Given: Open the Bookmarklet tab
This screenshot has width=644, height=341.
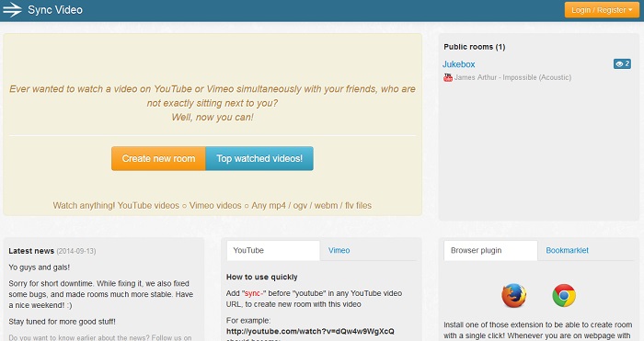Looking at the screenshot, I should point(567,250).
